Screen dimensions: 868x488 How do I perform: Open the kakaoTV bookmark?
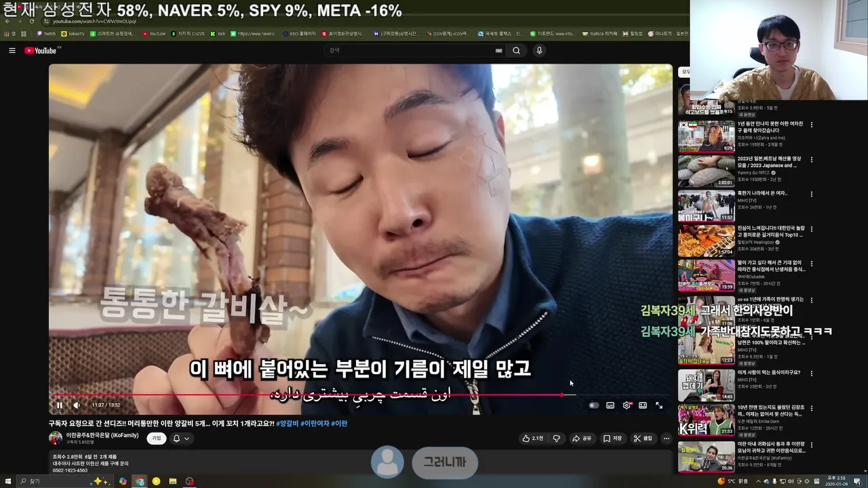coord(73,33)
